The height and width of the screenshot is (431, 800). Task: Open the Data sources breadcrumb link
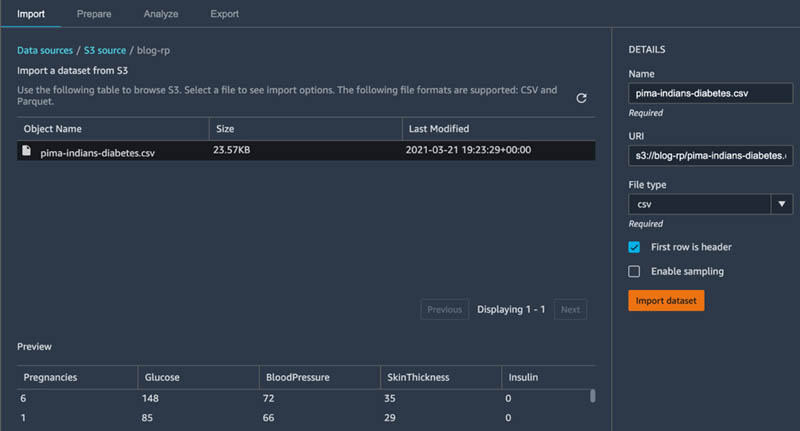[x=45, y=50]
